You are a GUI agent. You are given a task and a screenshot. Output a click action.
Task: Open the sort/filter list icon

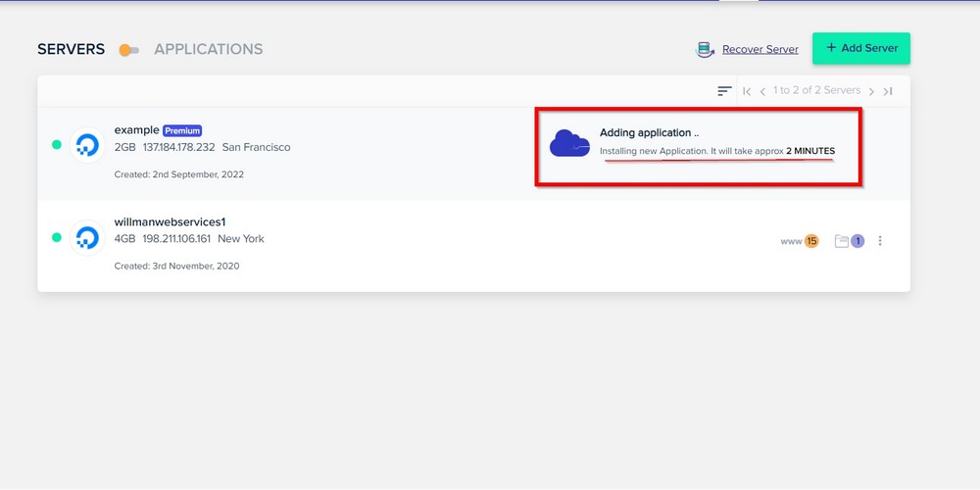point(724,91)
